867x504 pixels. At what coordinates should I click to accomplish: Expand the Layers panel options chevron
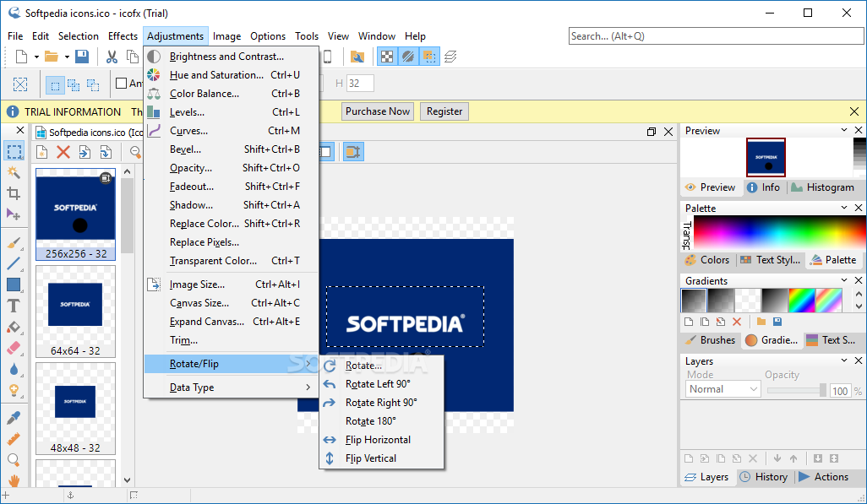[x=844, y=360]
